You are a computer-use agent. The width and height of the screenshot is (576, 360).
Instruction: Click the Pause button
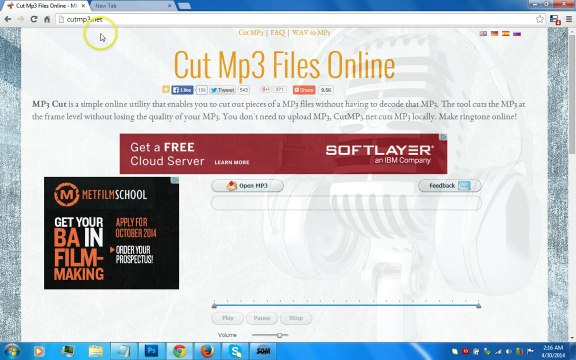pyautogui.click(x=262, y=318)
